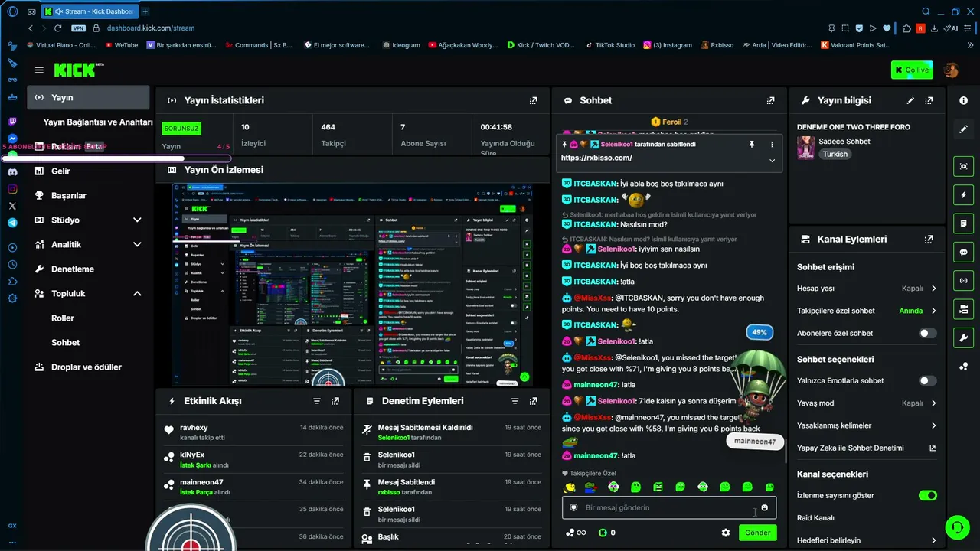This screenshot has width=980, height=551.
Task: Click the Bir mesaj gönderin input field
Action: 669,507
